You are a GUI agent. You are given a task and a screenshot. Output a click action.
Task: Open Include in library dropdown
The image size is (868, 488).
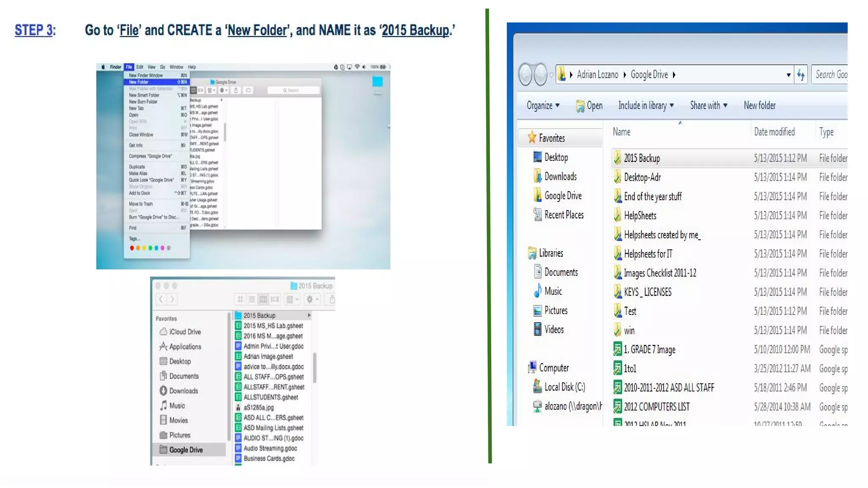[x=645, y=105]
